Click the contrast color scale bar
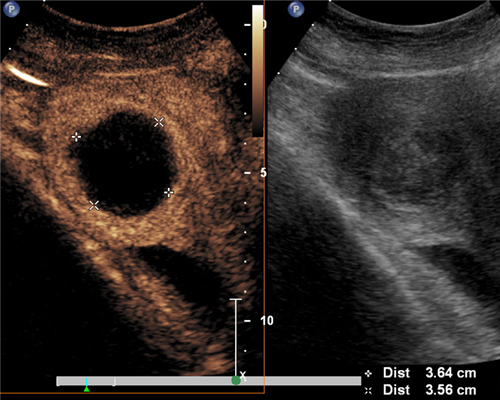Image resolution: width=500 pixels, height=400 pixels. coord(258,71)
